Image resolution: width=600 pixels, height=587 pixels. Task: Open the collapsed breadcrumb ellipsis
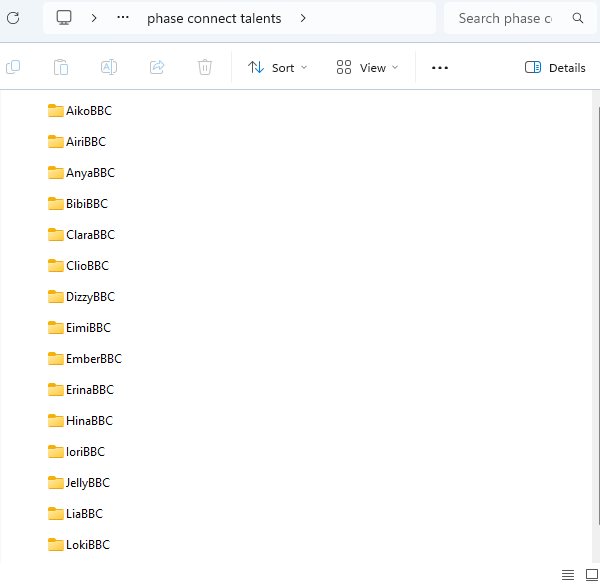[x=123, y=18]
